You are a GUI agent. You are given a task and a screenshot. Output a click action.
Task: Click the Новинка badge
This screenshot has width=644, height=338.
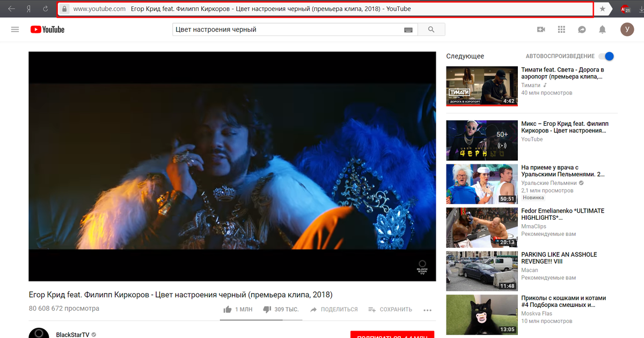(x=533, y=198)
